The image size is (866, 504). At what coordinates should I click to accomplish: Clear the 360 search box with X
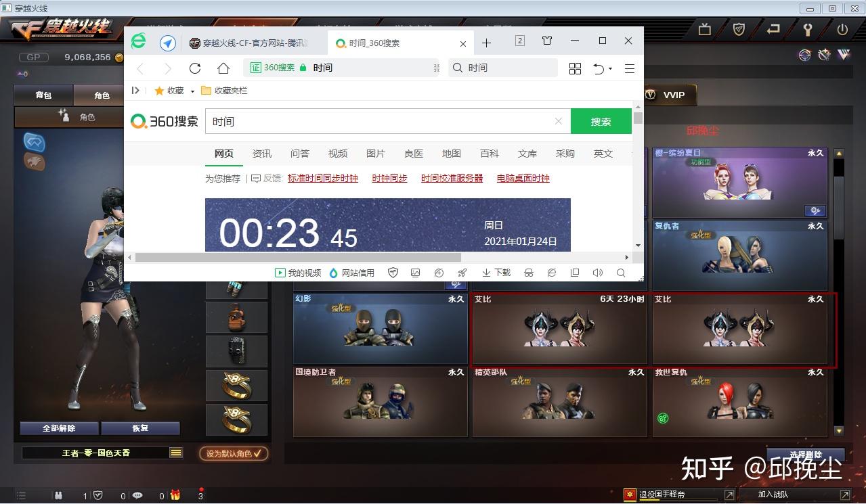(x=559, y=122)
